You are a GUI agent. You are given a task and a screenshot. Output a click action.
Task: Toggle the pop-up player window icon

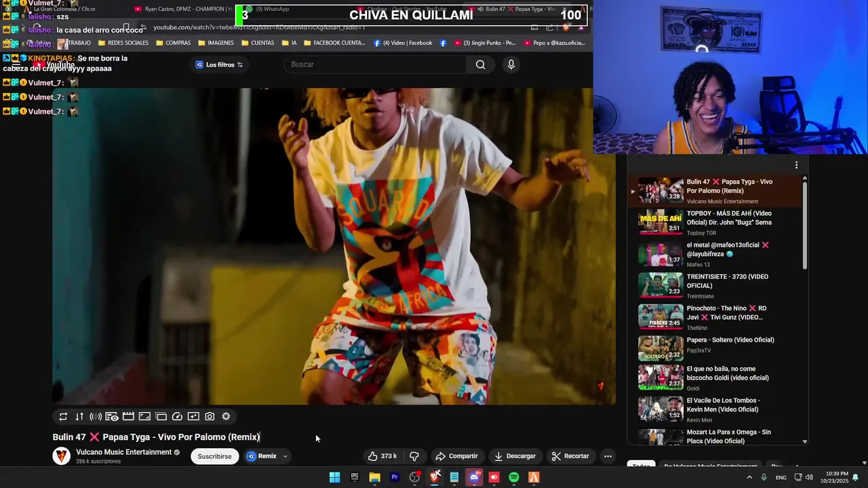click(161, 417)
